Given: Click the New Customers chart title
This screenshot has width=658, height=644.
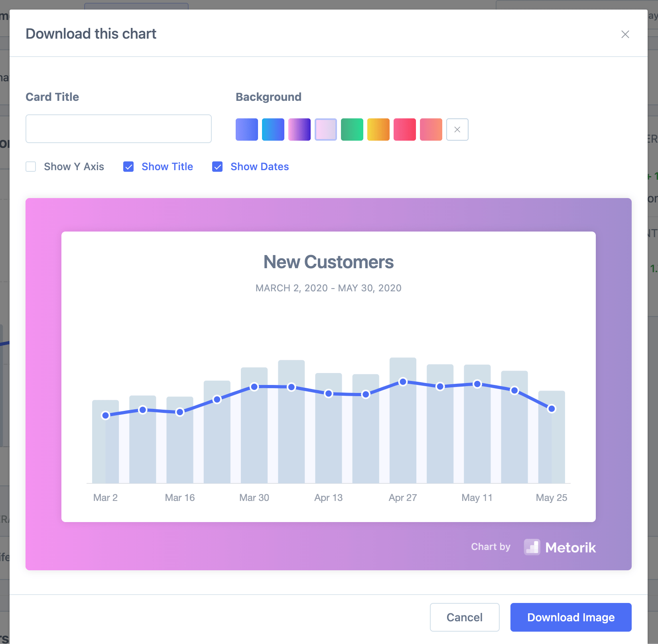Looking at the screenshot, I should coord(328,262).
